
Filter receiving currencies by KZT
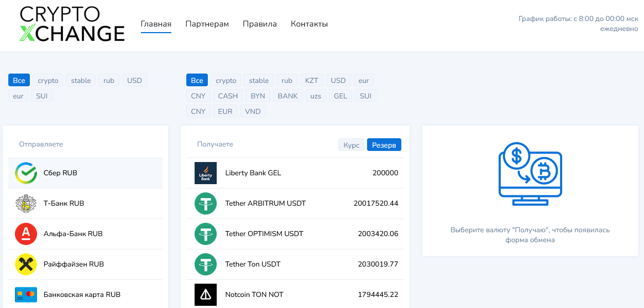[x=312, y=81]
